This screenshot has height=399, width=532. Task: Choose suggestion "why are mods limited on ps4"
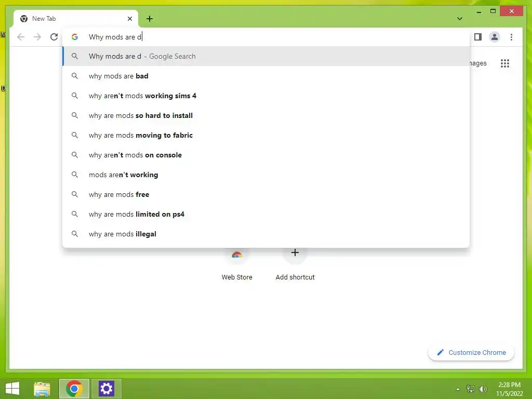[x=266, y=214]
